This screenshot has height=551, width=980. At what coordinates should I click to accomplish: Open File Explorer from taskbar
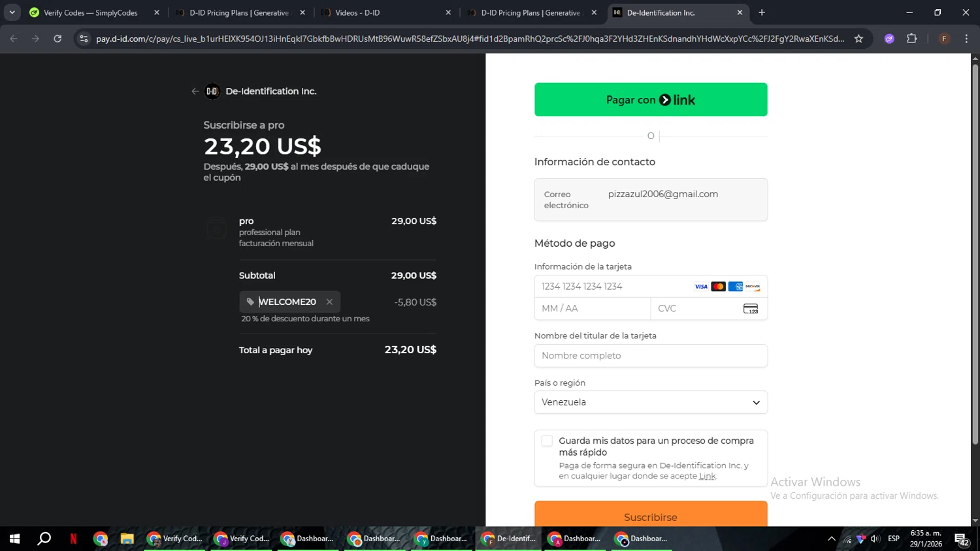pos(127,539)
